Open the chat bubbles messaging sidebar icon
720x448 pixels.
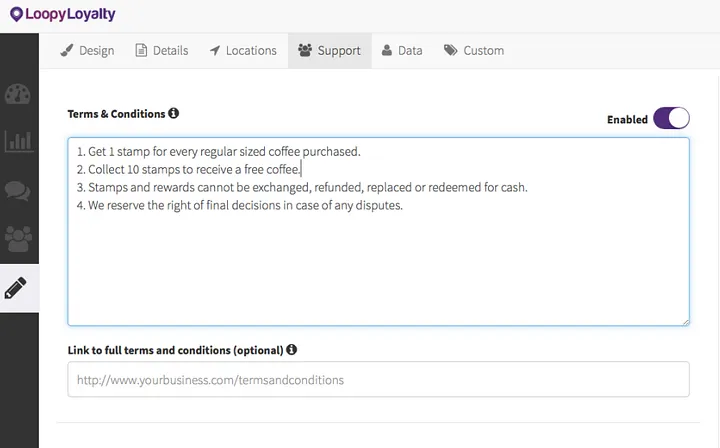[x=18, y=190]
